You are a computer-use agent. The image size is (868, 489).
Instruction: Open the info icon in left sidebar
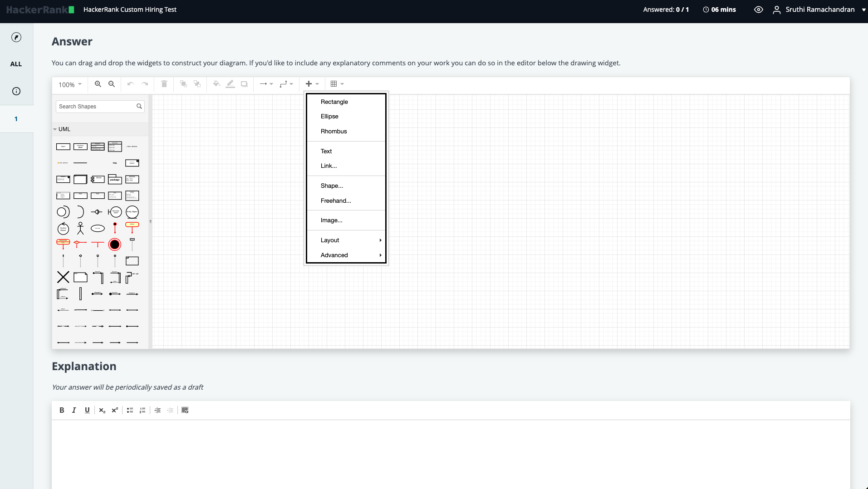pyautogui.click(x=16, y=91)
